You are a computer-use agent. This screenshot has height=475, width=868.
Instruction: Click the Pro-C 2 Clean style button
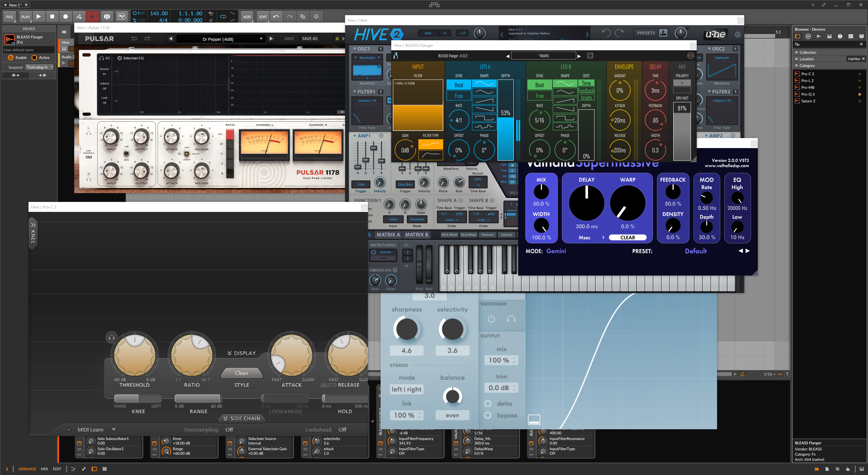pyautogui.click(x=242, y=373)
